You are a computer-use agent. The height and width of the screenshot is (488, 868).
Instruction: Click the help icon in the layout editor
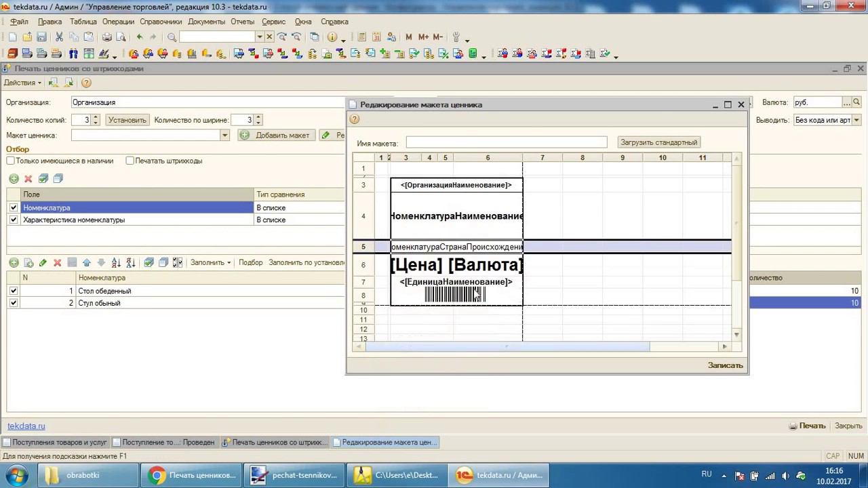tap(354, 119)
